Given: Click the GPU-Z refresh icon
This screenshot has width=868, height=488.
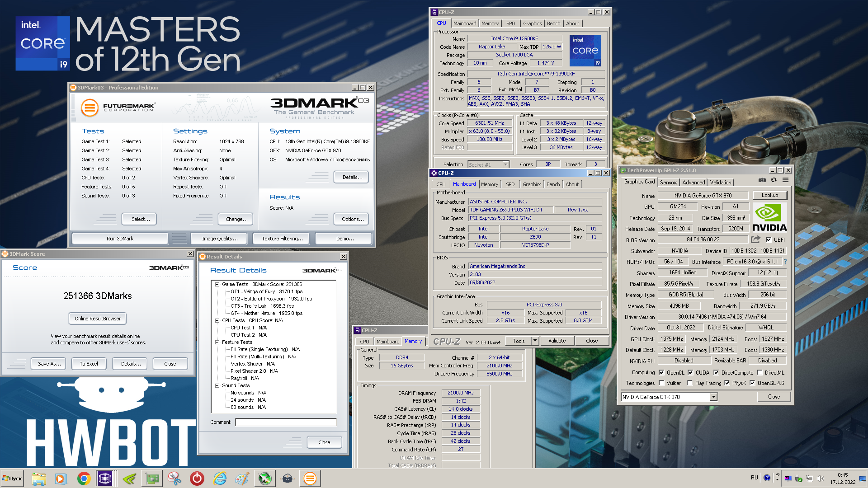Looking at the screenshot, I should point(774,180).
